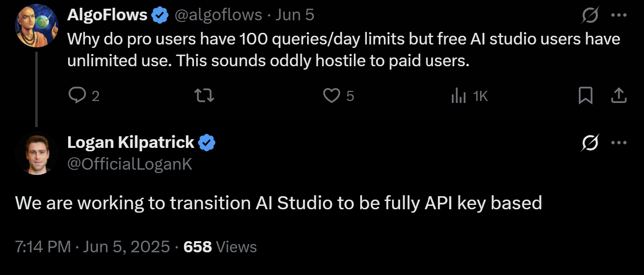644x275 pixels.
Task: Open the AlgoFlows display name link
Action: coord(107,15)
